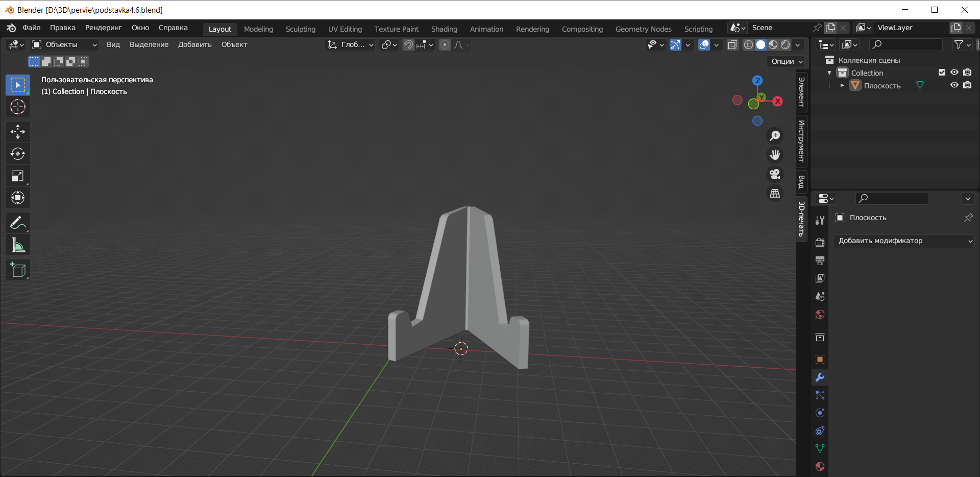Open the Добавить модификатор dropdown
Screen dimensions: 980x477
tap(904, 241)
